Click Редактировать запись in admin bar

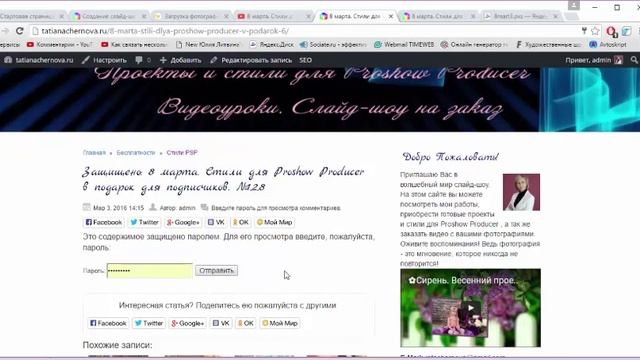(x=251, y=60)
